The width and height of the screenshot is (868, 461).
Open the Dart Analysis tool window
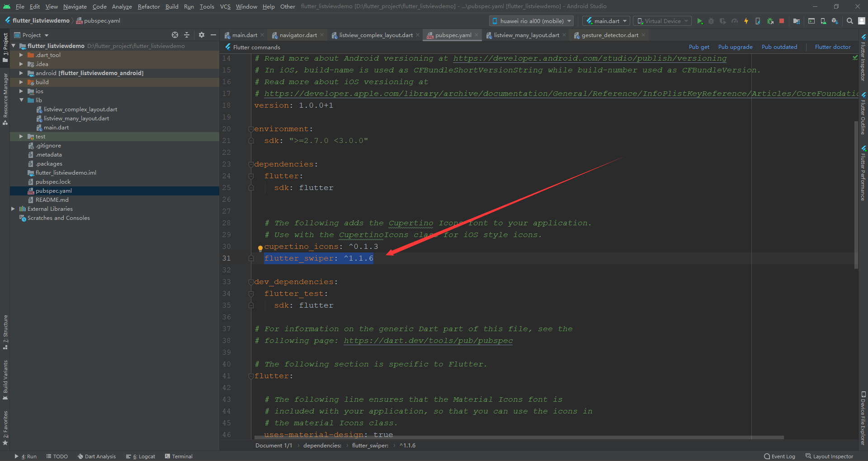point(97,456)
